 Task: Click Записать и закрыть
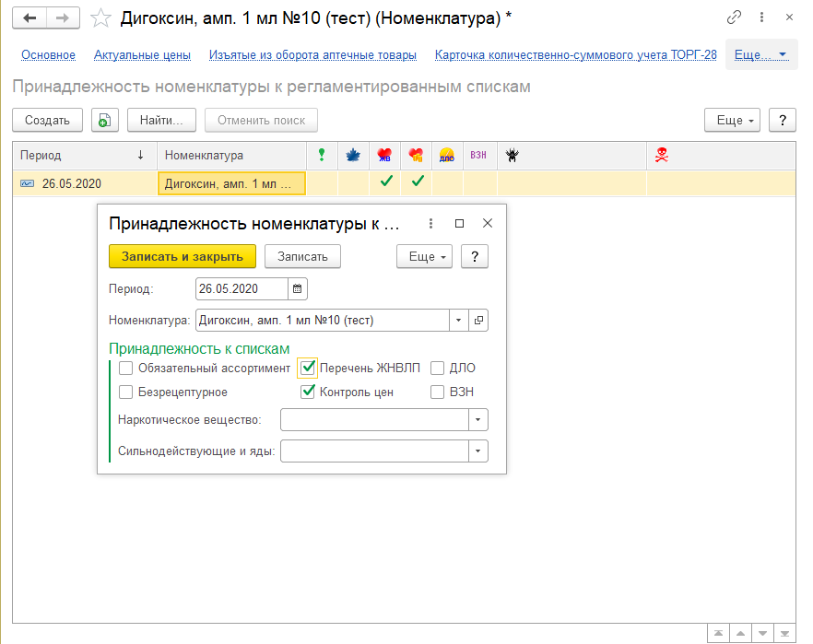(x=183, y=256)
